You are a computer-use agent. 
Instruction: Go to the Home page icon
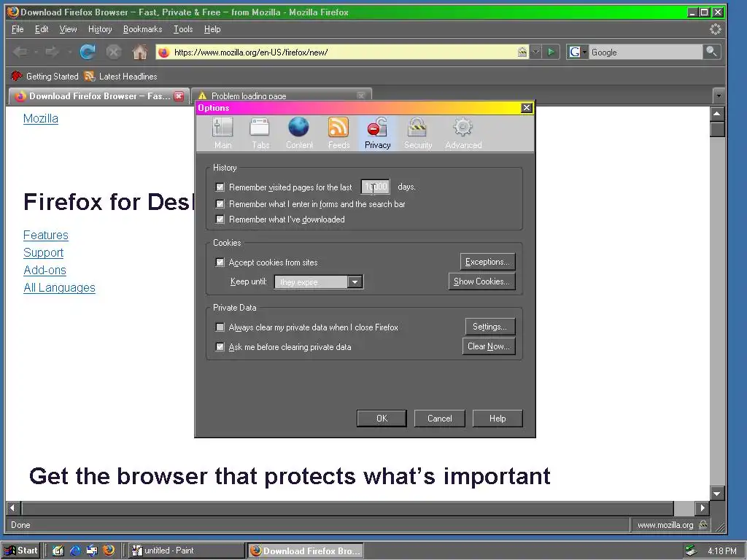click(x=139, y=52)
